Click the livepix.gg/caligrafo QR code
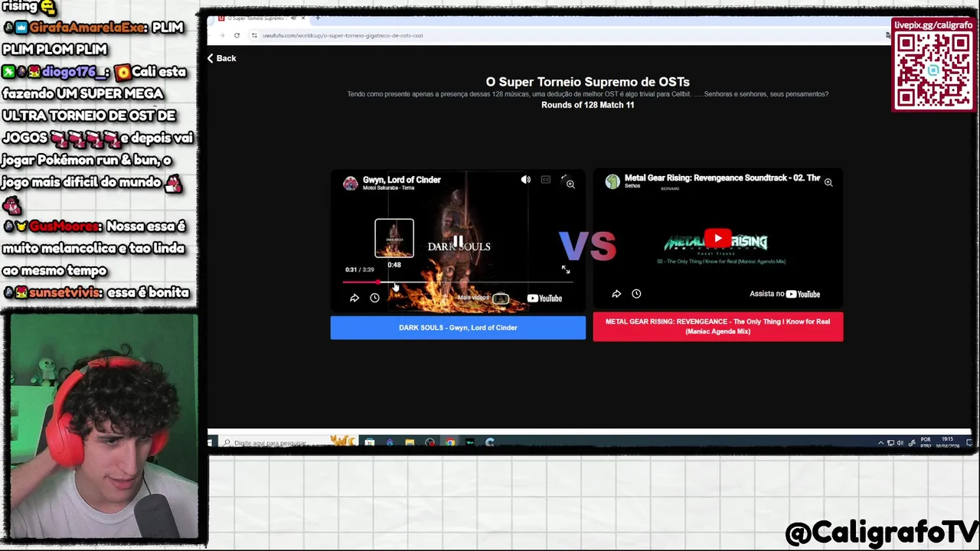 pos(933,70)
